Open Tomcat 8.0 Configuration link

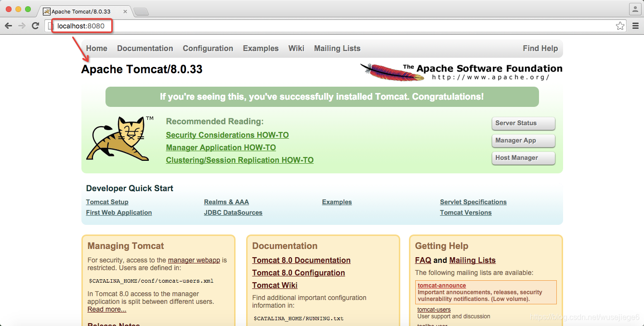point(299,273)
